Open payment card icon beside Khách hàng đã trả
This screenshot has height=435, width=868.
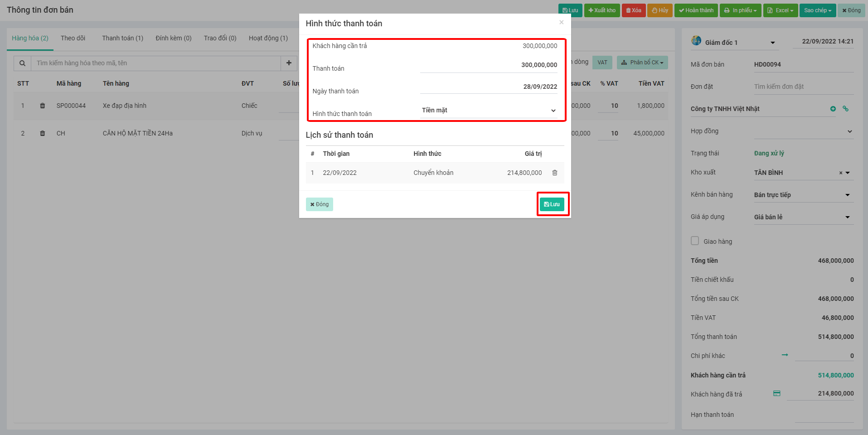pos(776,393)
